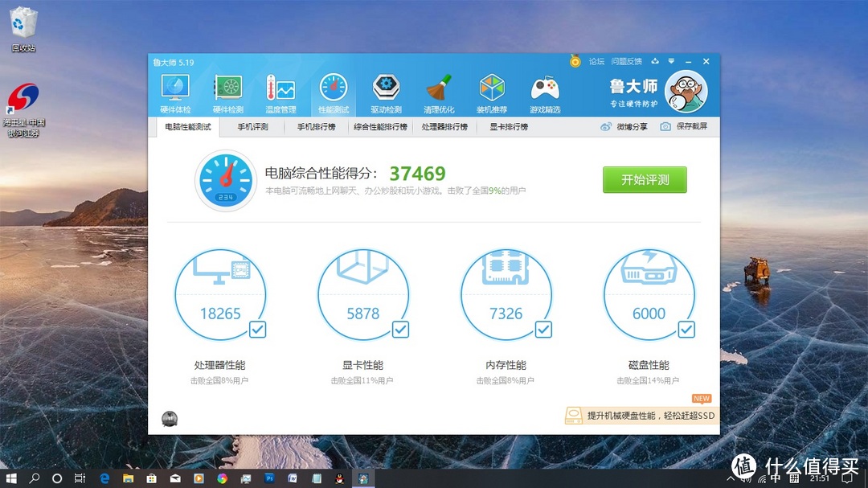This screenshot has height=488, width=868.
Task: Open 论坛 forum link
Action: pyautogui.click(x=596, y=61)
